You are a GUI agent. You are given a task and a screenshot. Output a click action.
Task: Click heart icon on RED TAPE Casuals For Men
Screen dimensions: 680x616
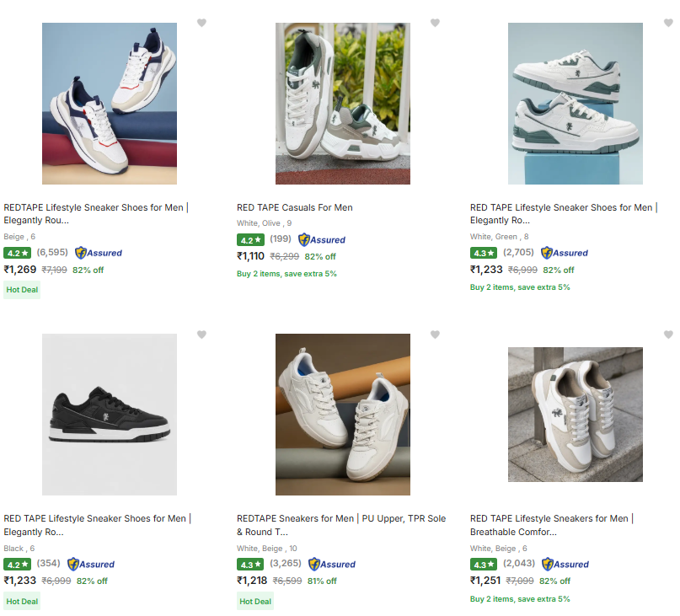point(435,23)
